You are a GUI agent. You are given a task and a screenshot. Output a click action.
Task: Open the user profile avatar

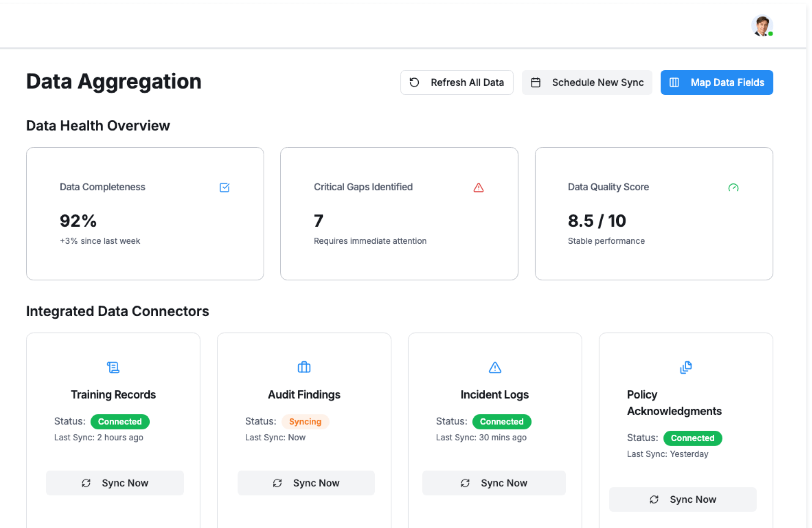(x=762, y=26)
